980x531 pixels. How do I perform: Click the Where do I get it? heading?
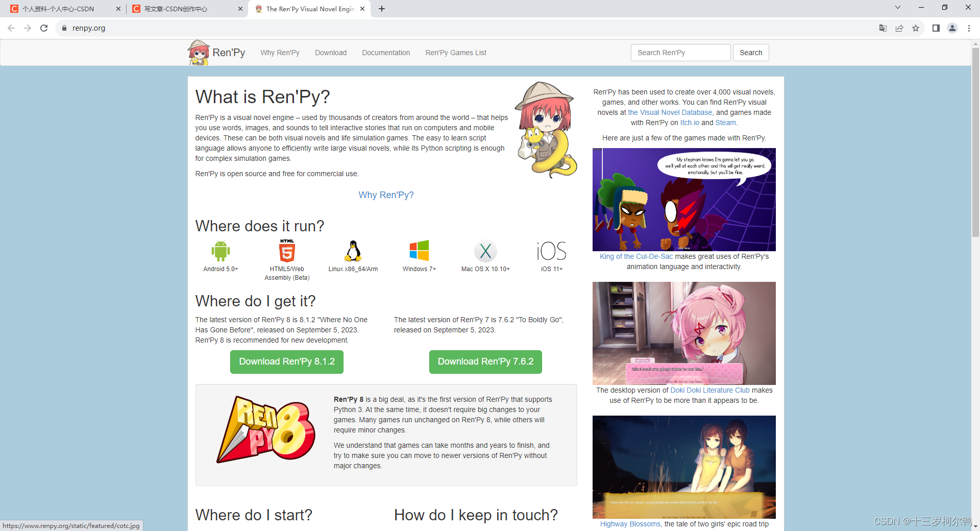(x=255, y=301)
